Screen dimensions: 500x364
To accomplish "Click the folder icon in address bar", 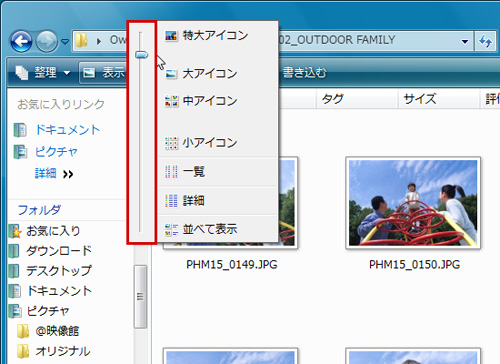I will point(81,41).
